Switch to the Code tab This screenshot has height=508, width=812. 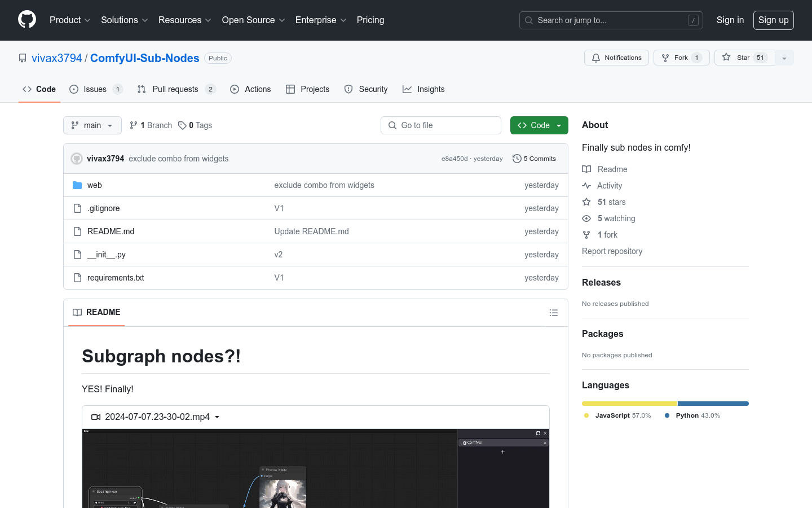coord(39,89)
